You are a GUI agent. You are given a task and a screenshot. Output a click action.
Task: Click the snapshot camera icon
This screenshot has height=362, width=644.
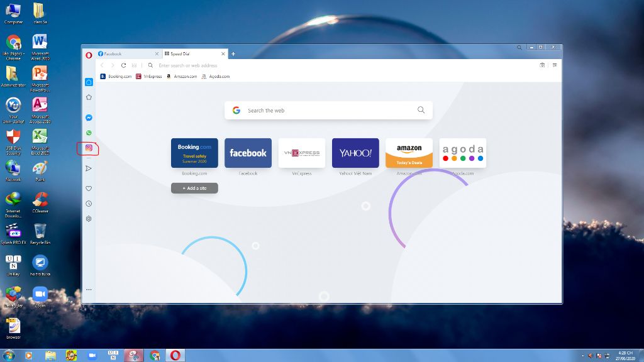[542, 65]
